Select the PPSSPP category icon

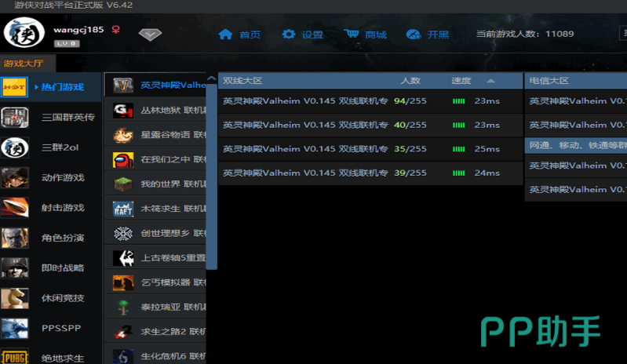(x=14, y=329)
